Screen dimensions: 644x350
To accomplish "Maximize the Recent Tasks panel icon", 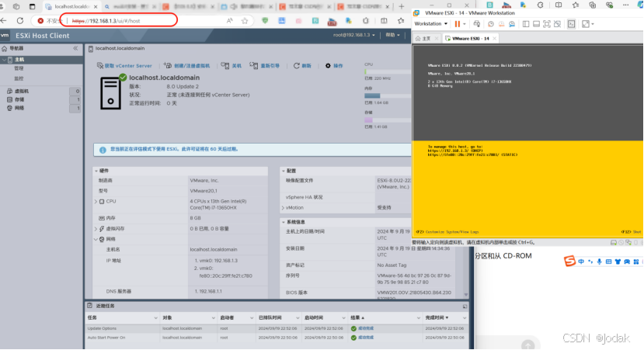I will tap(465, 307).
